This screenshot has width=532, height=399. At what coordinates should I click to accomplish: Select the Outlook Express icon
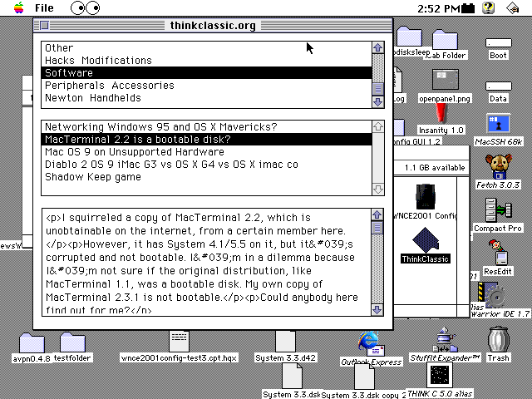pyautogui.click(x=370, y=342)
